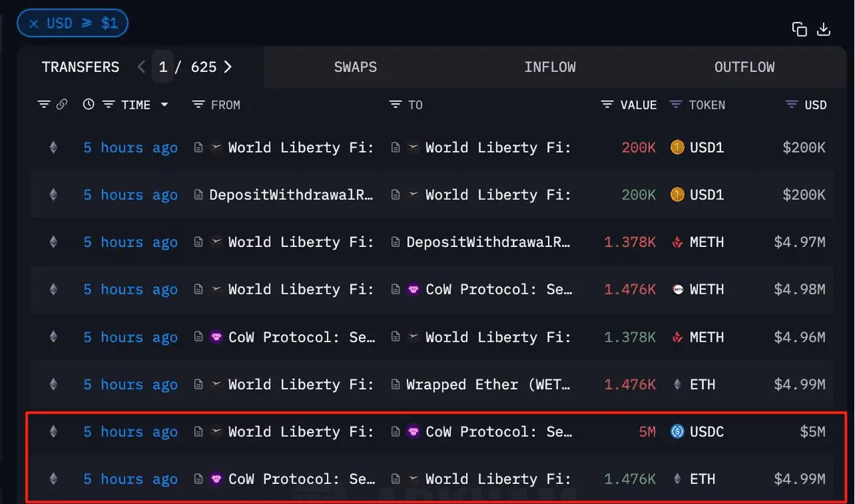Image resolution: width=855 pixels, height=504 pixels.
Task: Open '5 hours ago' link in the 5M USDC row
Action: [x=130, y=431]
